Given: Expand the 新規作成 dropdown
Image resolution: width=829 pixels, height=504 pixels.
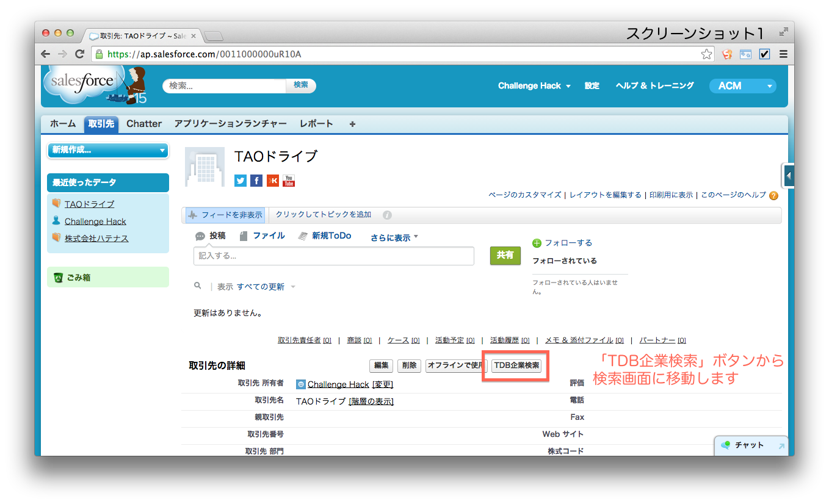Looking at the screenshot, I should [x=108, y=150].
